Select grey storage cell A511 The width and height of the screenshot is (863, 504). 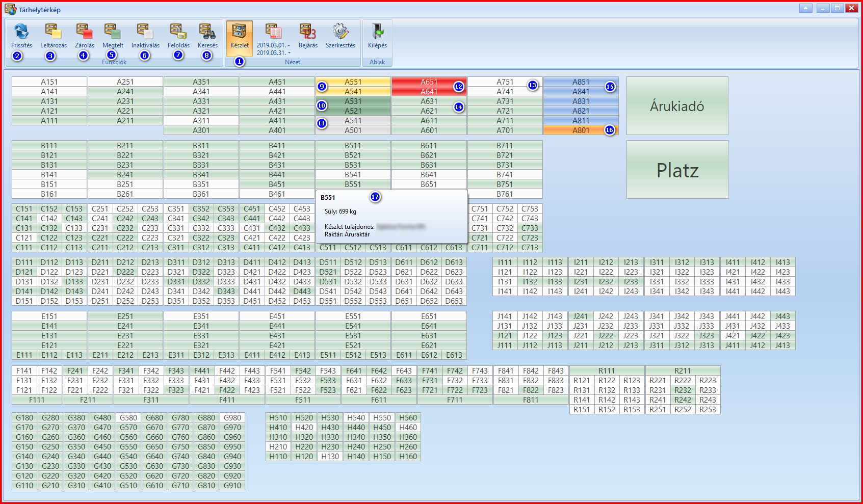click(x=353, y=121)
